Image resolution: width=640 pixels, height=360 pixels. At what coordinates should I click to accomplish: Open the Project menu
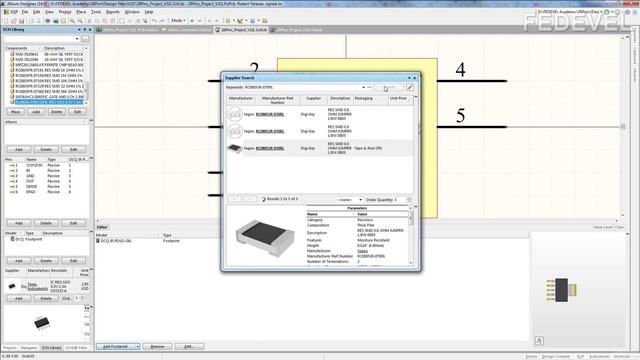(65, 12)
